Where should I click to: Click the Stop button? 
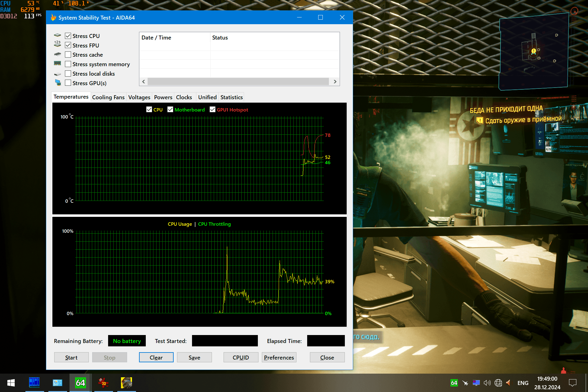tap(110, 357)
